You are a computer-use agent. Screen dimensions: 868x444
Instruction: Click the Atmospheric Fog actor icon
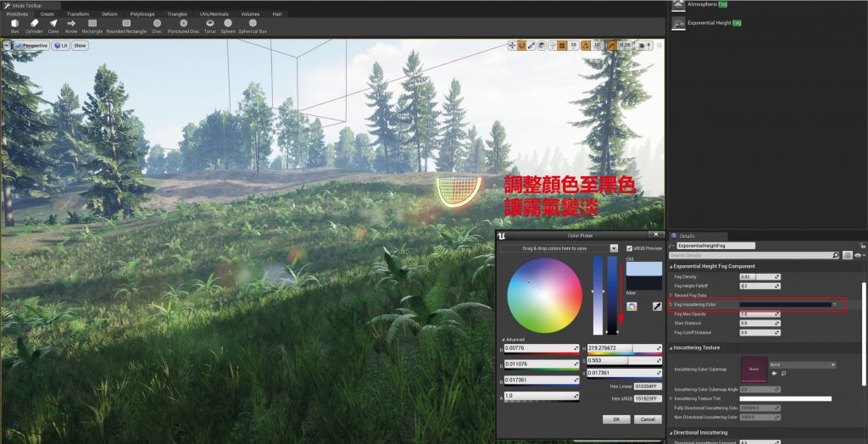coord(678,5)
